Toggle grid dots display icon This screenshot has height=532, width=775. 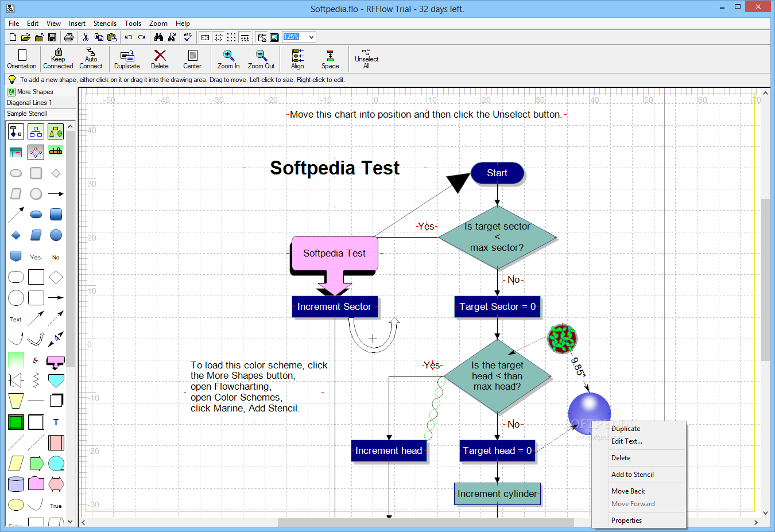point(231,37)
